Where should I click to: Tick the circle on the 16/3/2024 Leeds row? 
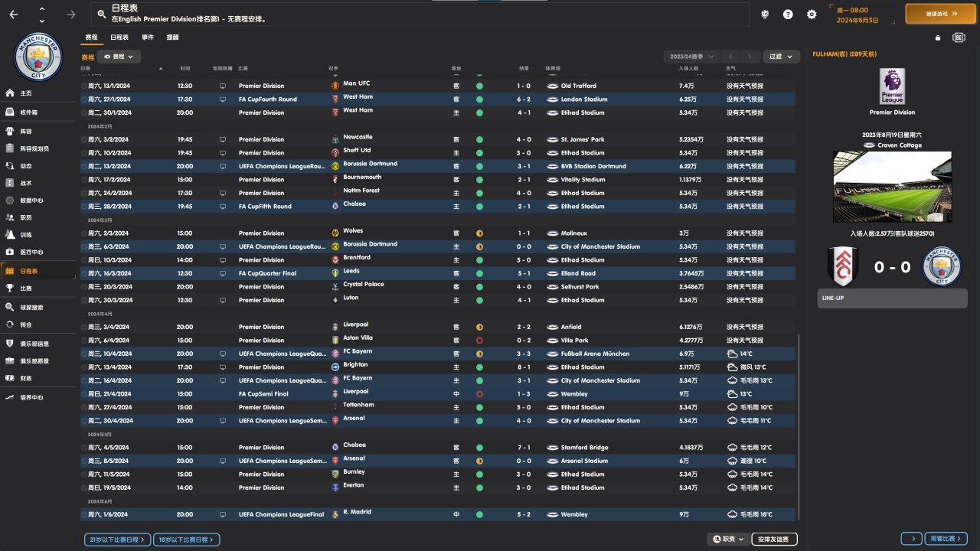(x=84, y=273)
